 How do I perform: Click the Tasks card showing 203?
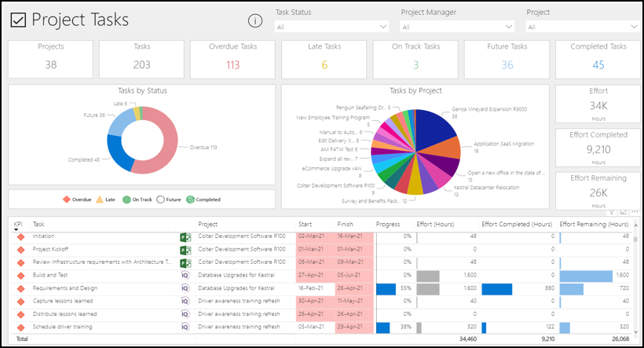pyautogui.click(x=141, y=59)
